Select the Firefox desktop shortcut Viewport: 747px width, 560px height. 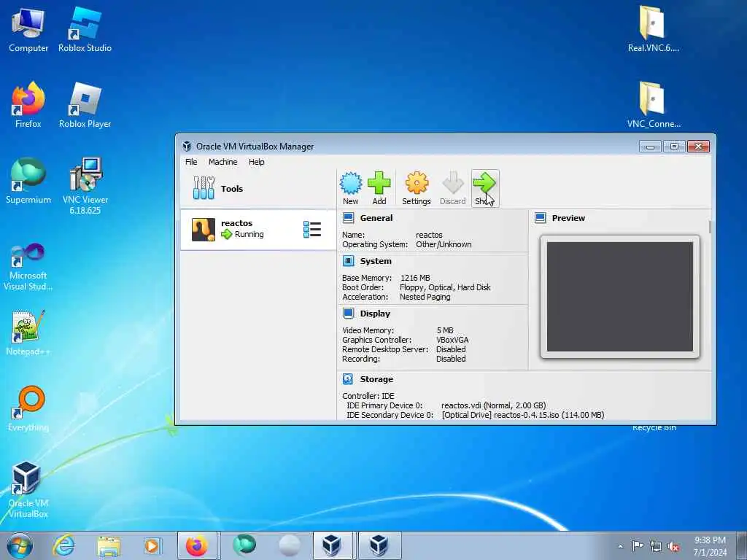[x=28, y=106]
